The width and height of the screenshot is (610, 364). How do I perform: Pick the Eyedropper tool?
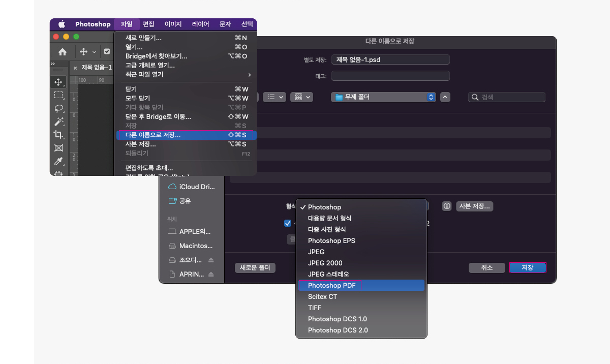(58, 161)
